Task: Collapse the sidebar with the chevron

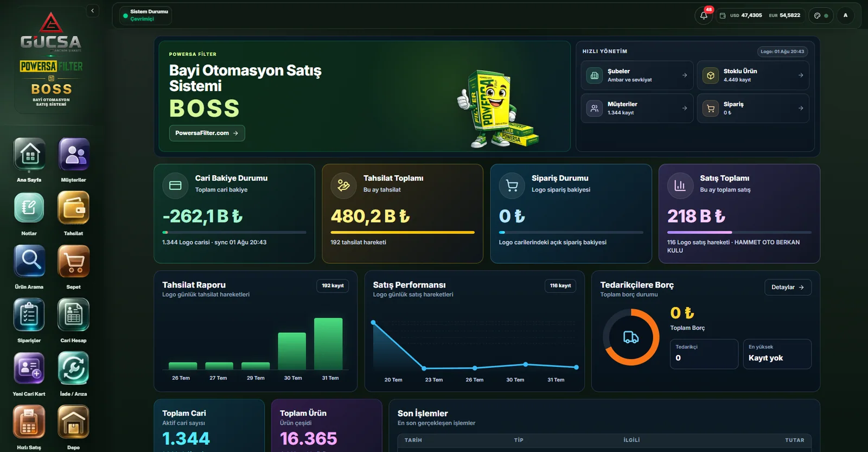Action: [93, 11]
